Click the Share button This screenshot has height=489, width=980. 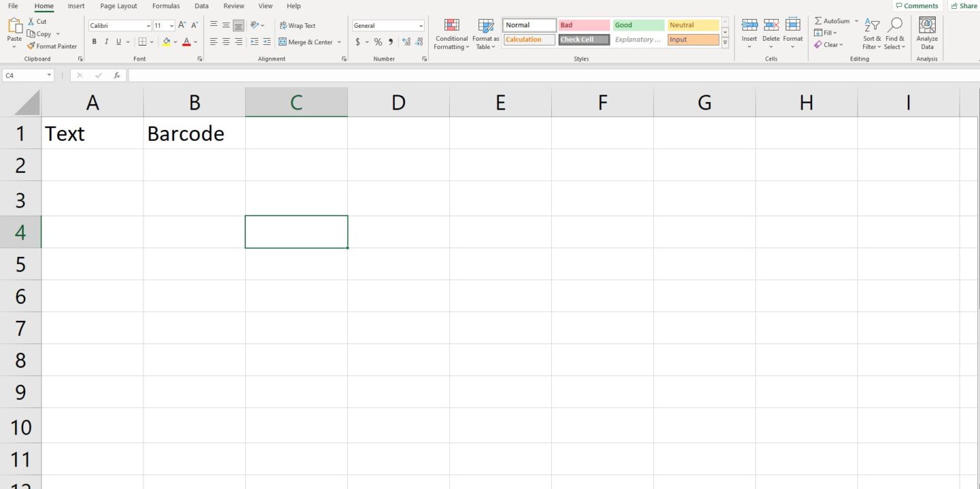[964, 5]
